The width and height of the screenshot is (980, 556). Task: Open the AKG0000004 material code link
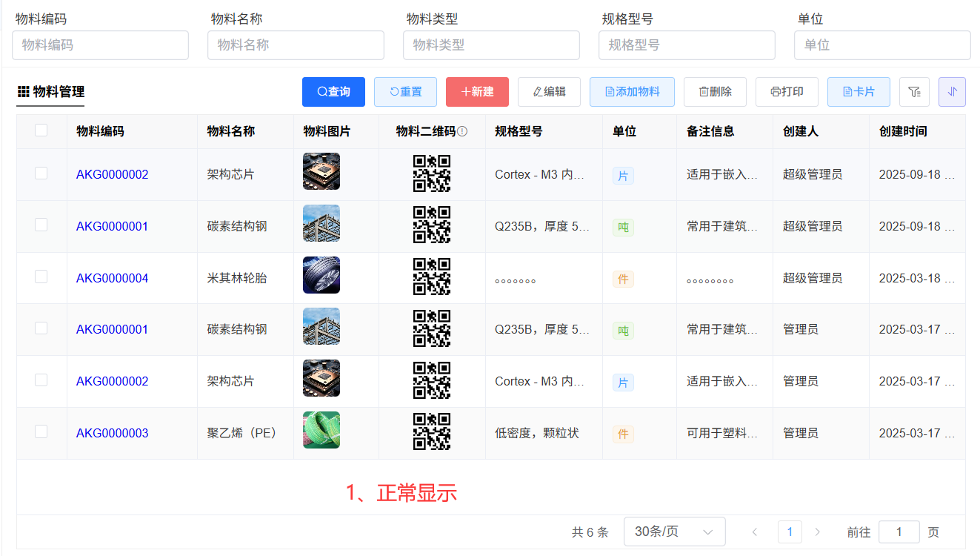(x=112, y=278)
